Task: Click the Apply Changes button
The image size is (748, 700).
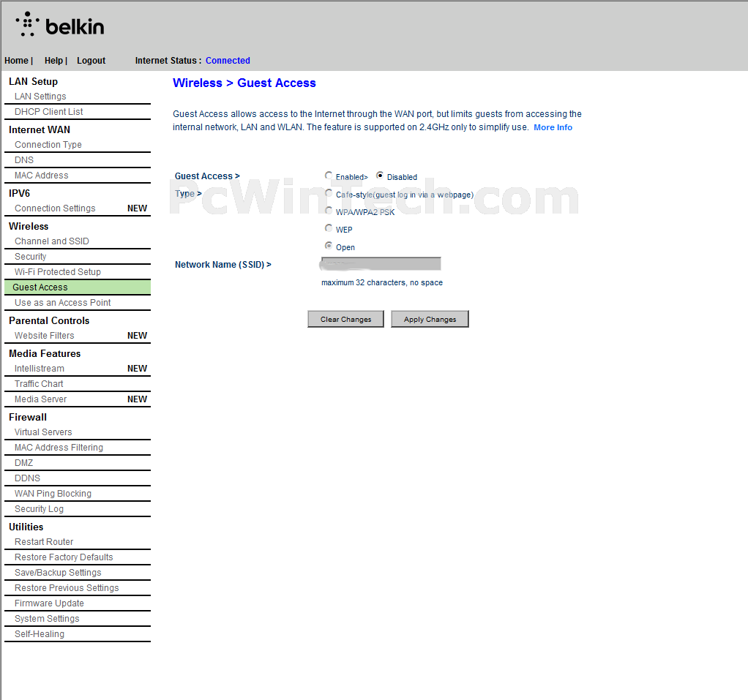Action: click(430, 319)
